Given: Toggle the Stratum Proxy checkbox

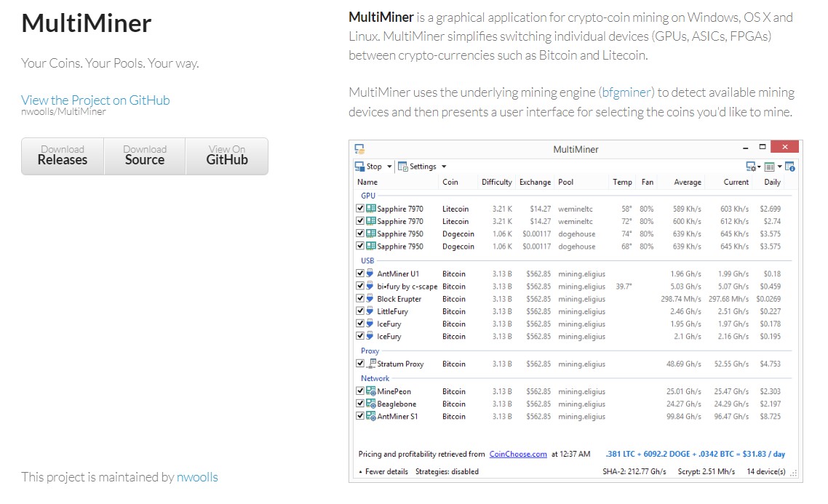Looking at the screenshot, I should point(360,363).
